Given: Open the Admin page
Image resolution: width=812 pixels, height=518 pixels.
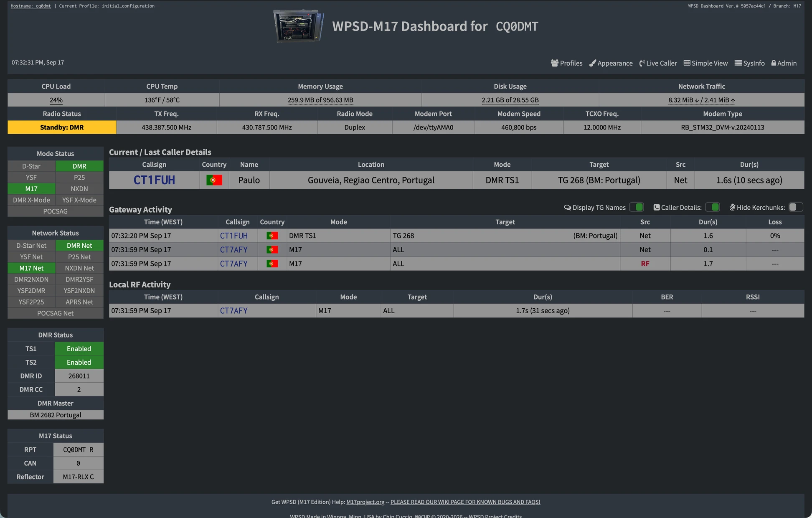Looking at the screenshot, I should click(x=784, y=63).
